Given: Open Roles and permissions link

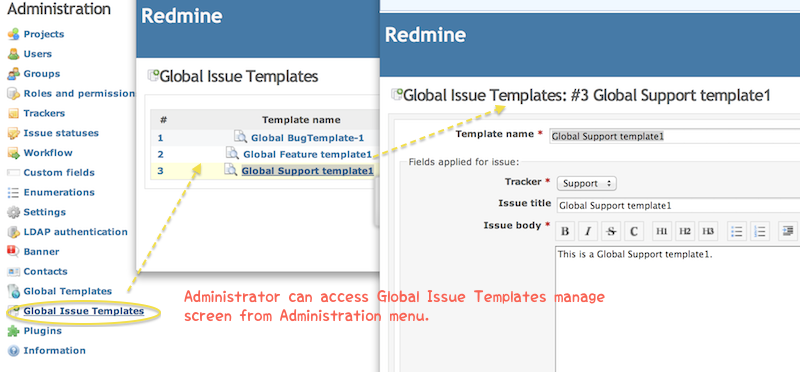Looking at the screenshot, I should click(x=79, y=93).
